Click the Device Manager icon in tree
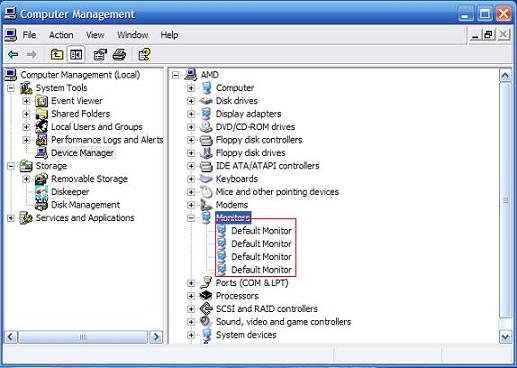The width and height of the screenshot is (517, 368). coord(42,153)
